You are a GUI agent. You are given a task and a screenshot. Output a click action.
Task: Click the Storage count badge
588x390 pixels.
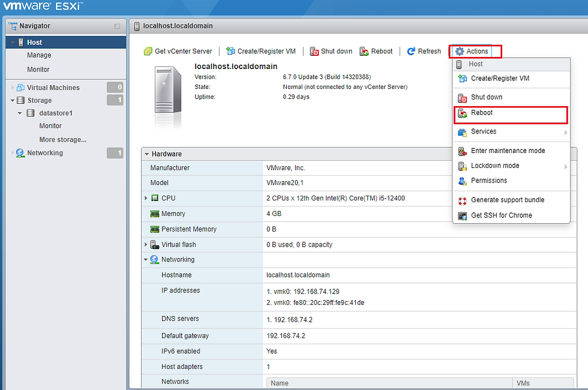click(115, 100)
